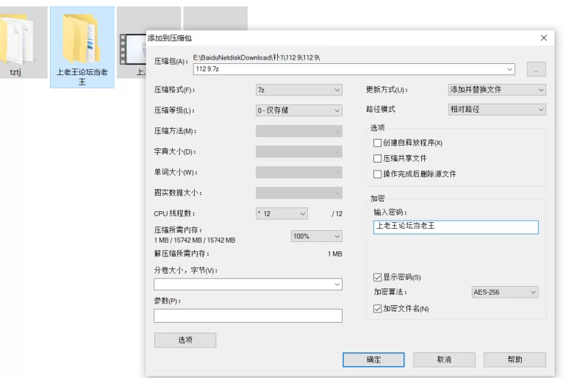Open the 压缩格式 7z dropdown
588x378 pixels.
[299, 90]
